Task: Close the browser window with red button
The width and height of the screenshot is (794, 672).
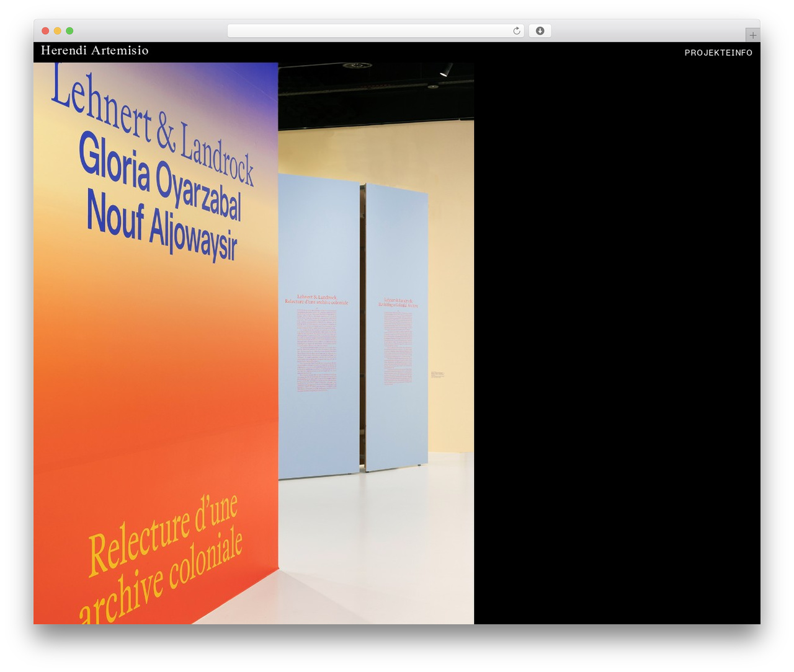Action: tap(45, 31)
